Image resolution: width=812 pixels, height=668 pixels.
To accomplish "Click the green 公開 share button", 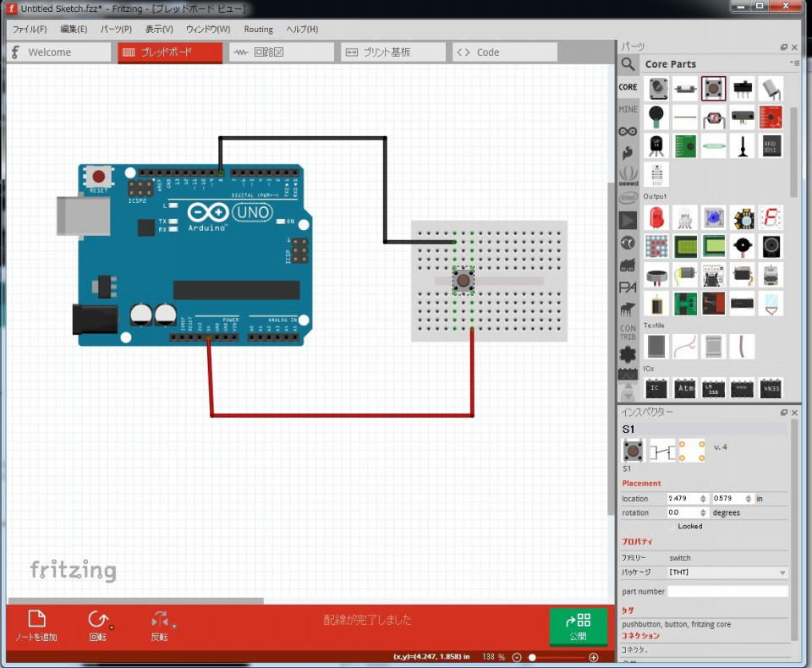I will pos(578,627).
